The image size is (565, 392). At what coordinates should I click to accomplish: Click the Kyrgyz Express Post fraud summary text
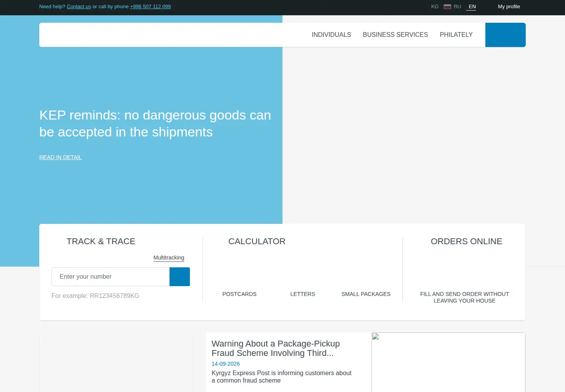(x=281, y=377)
